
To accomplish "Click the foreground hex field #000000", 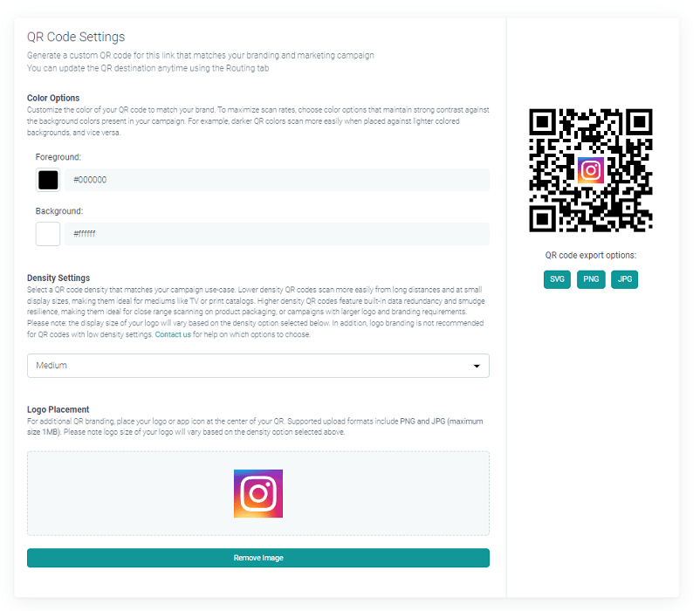I will [277, 180].
